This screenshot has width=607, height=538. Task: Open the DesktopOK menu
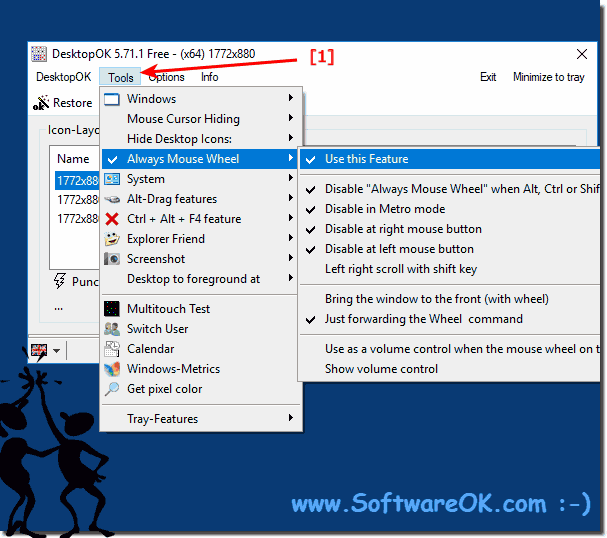coord(63,77)
